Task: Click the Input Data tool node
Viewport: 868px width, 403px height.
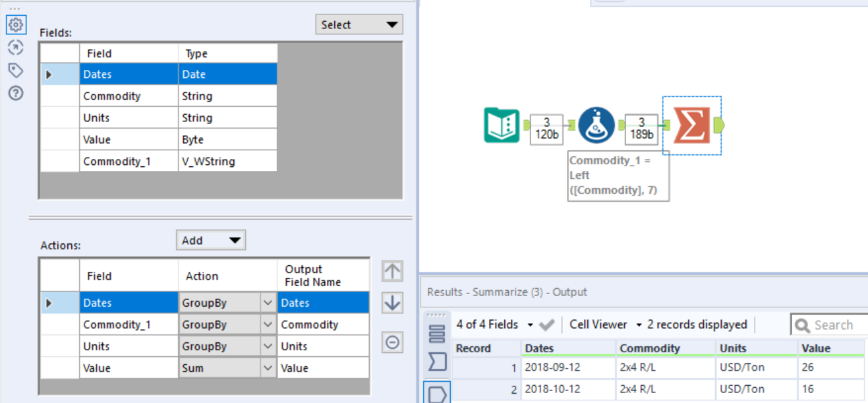Action: pyautogui.click(x=502, y=125)
